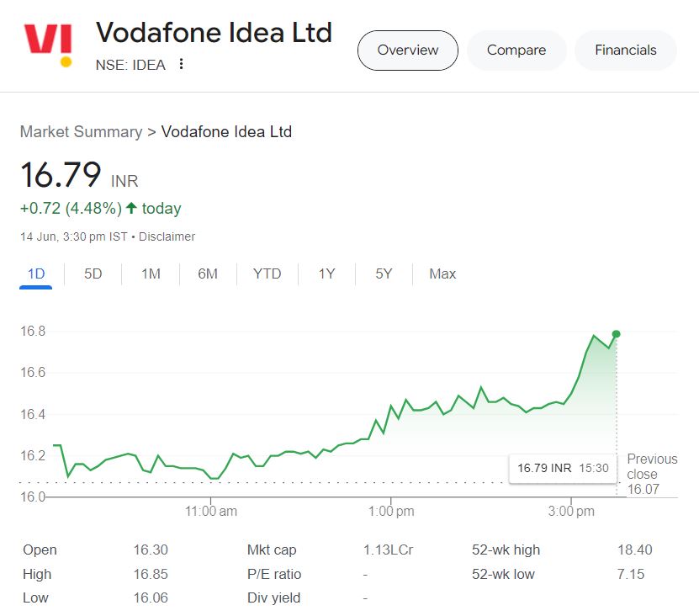699x616 pixels.
Task: Open the three-dot options menu
Action: pyautogui.click(x=181, y=65)
